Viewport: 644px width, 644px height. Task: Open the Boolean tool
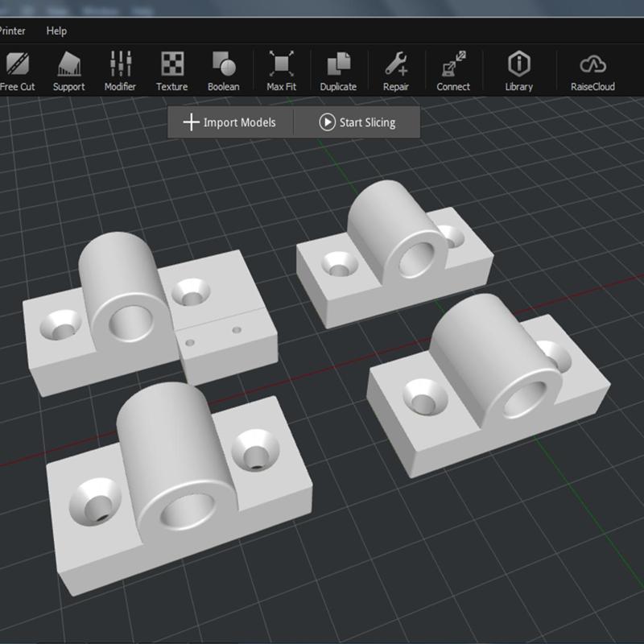point(224,71)
